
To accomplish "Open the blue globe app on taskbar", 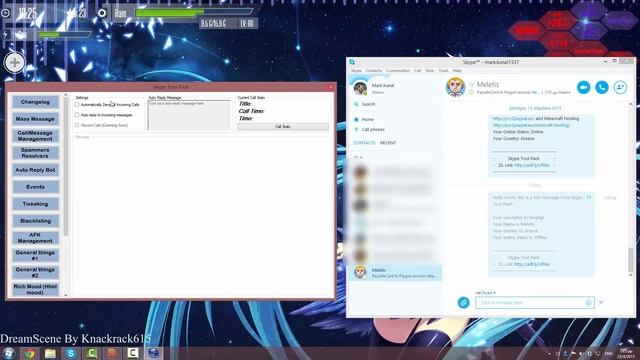I will 153,353.
